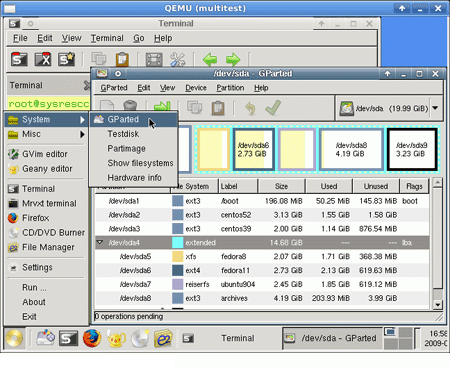Launch Geany editor from the menu
The height and width of the screenshot is (369, 450).
pos(46,169)
